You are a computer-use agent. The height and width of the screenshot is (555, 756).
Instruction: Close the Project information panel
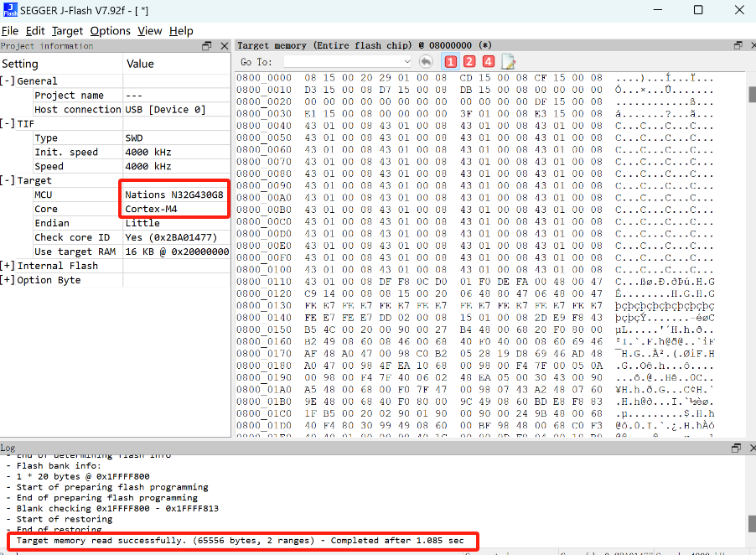coord(224,46)
